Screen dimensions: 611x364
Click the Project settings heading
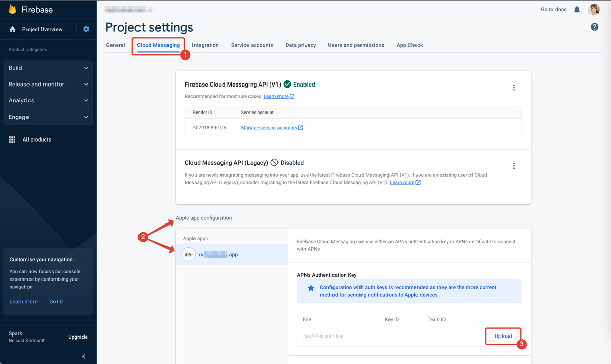click(x=150, y=27)
